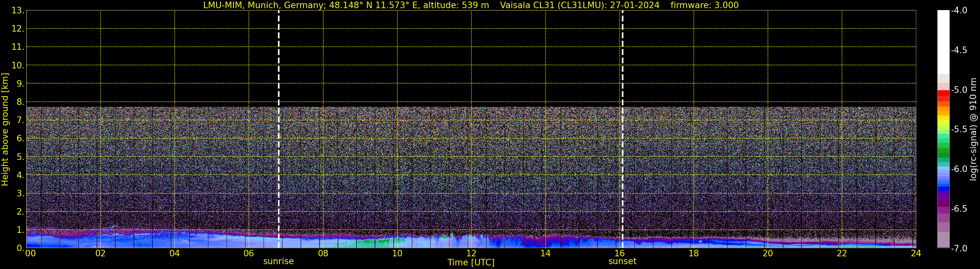Click the -4.0 colorbar tick label
Viewport: 980px width, 269px height.
(x=959, y=11)
